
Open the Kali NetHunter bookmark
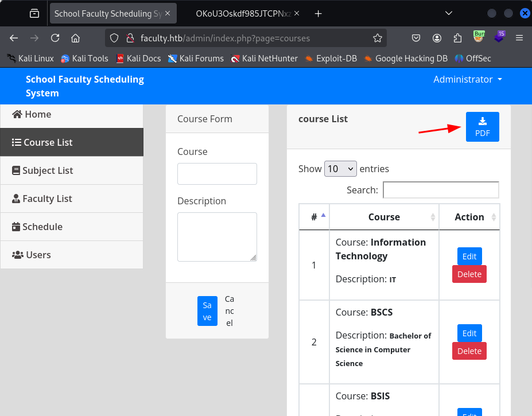265,59
